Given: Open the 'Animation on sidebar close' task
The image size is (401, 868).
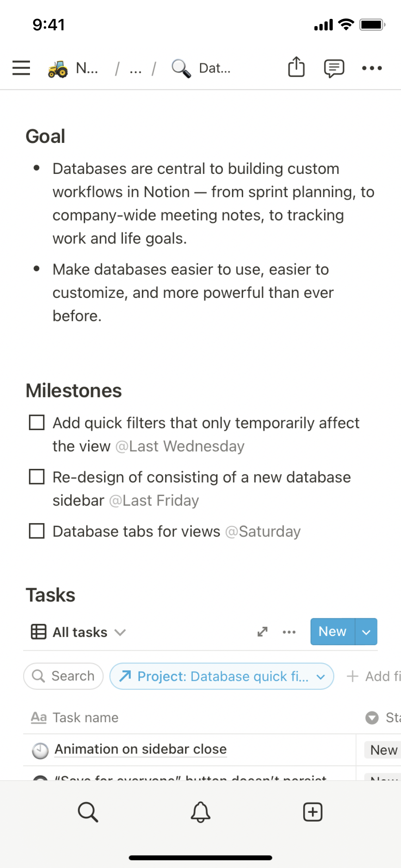Looking at the screenshot, I should [140, 749].
